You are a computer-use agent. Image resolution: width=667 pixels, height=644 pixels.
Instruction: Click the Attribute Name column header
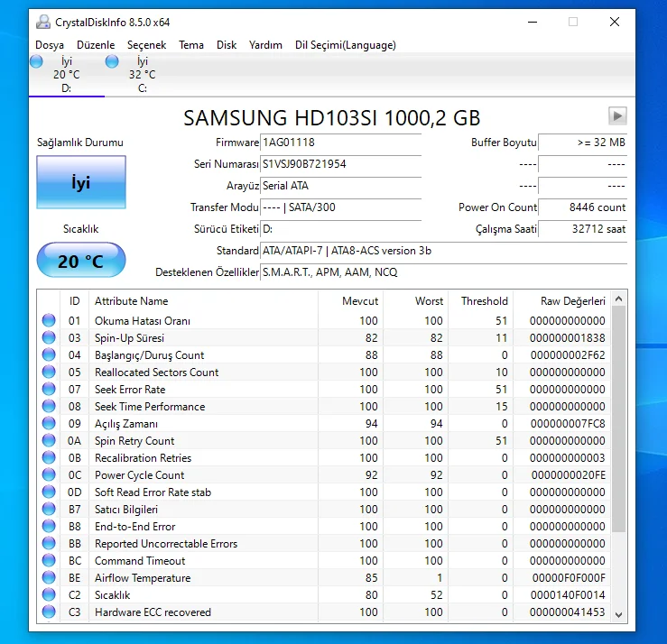203,301
